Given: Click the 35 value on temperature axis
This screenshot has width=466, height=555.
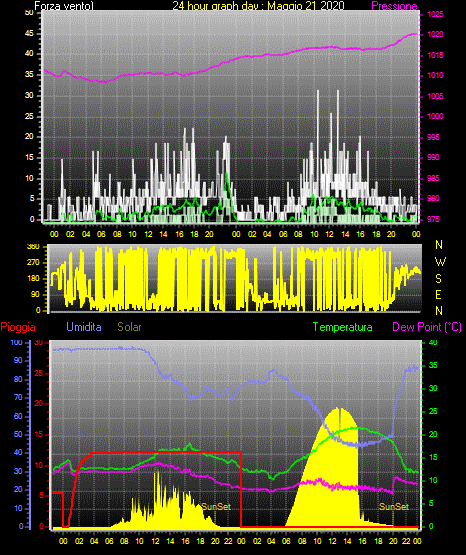Looking at the screenshot, I should tap(433, 365).
